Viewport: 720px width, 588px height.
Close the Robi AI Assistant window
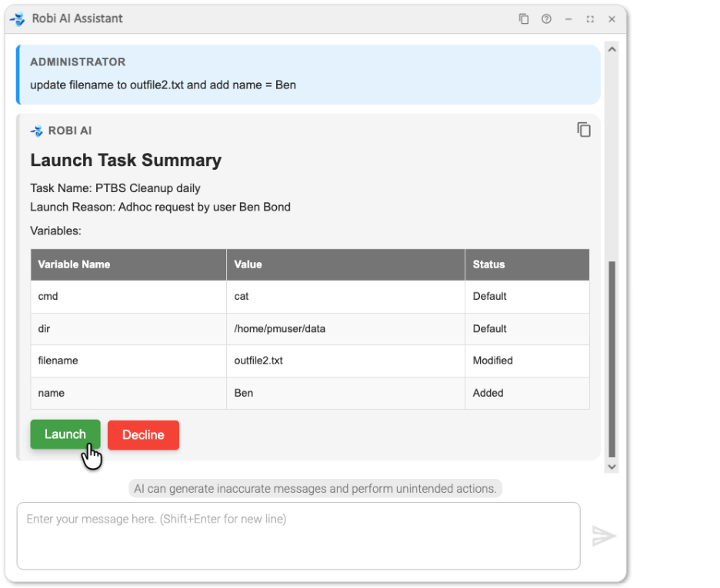click(612, 19)
